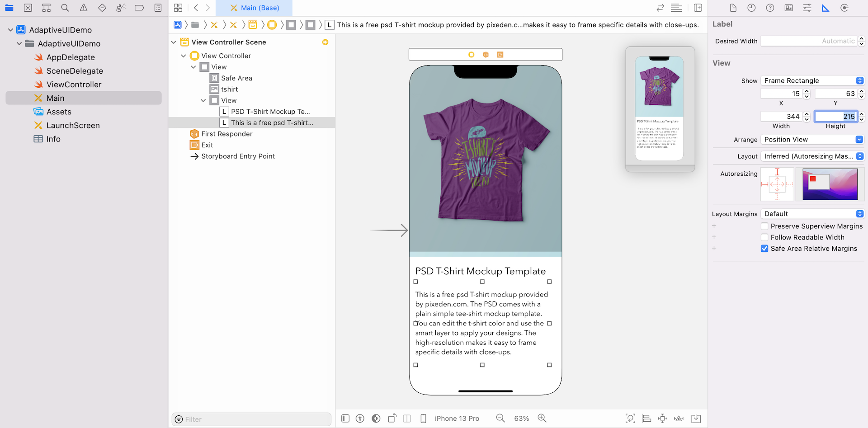
Task: Collapse the View Controller Scene disclosure triangle
Action: (x=174, y=42)
